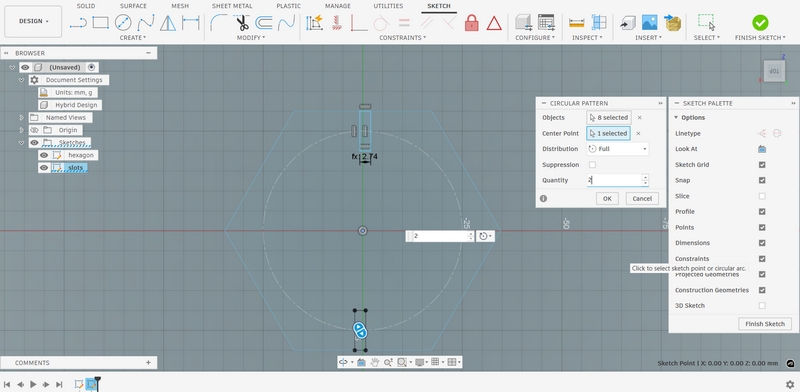Switch to the SURFACE tab
Screen dimensions: 800x392
133,6
